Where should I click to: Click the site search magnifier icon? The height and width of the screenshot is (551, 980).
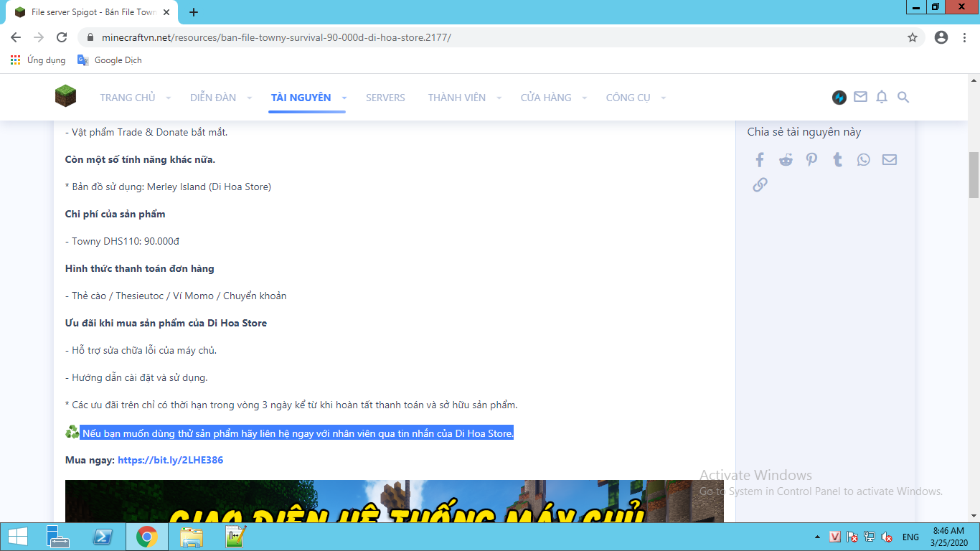pos(903,97)
